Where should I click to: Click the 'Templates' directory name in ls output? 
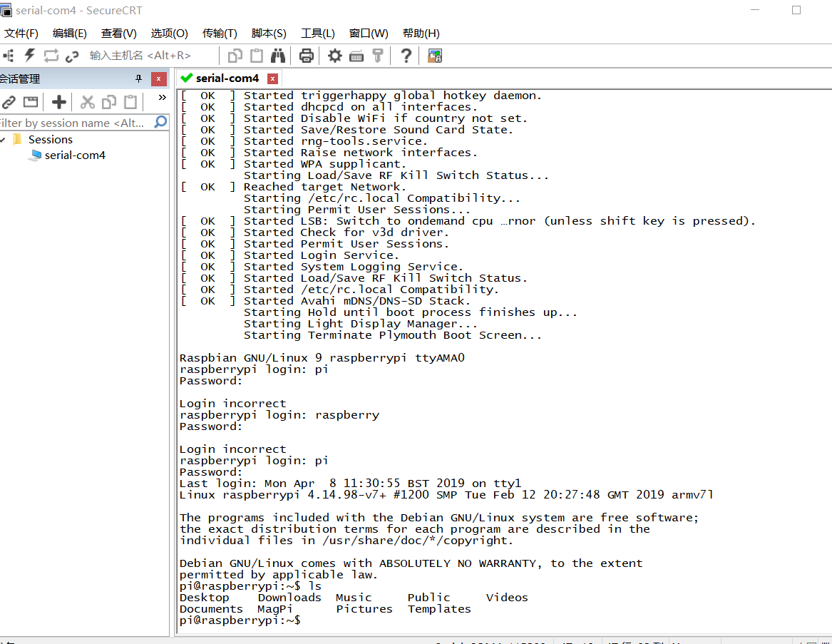click(x=439, y=609)
